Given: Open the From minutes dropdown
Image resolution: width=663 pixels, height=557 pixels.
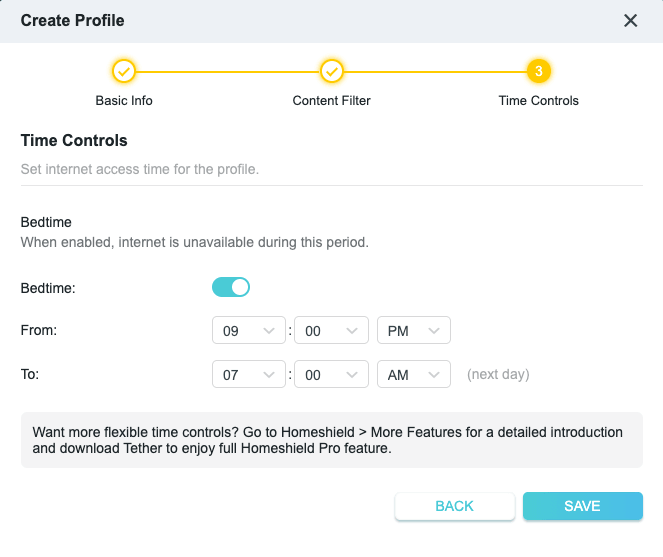Looking at the screenshot, I should point(331,331).
